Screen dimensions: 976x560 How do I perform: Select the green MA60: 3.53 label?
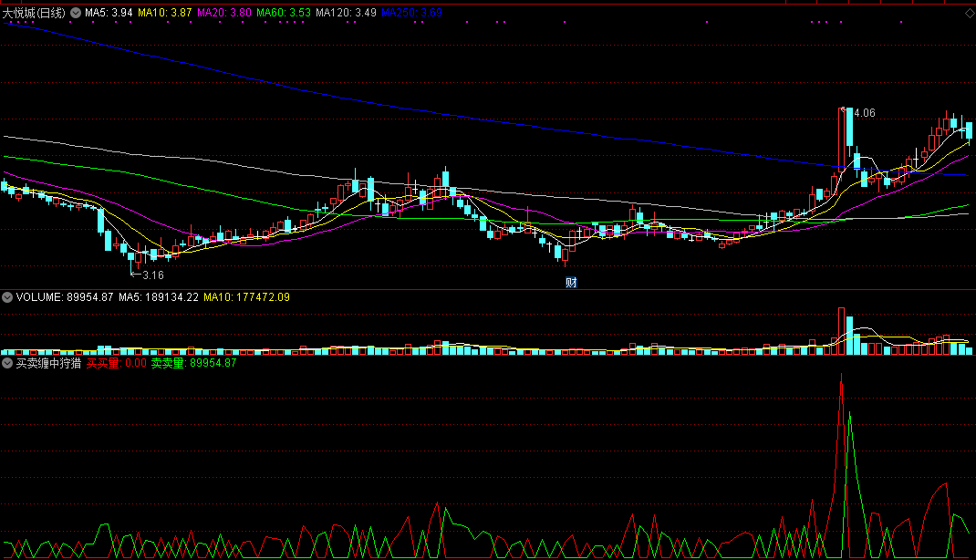pos(283,13)
